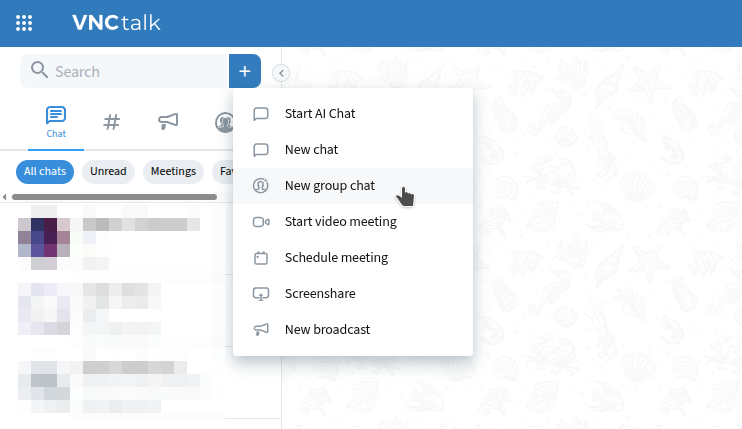Click the New broadcast megaphone icon
The image size is (742, 429).
pyautogui.click(x=261, y=330)
